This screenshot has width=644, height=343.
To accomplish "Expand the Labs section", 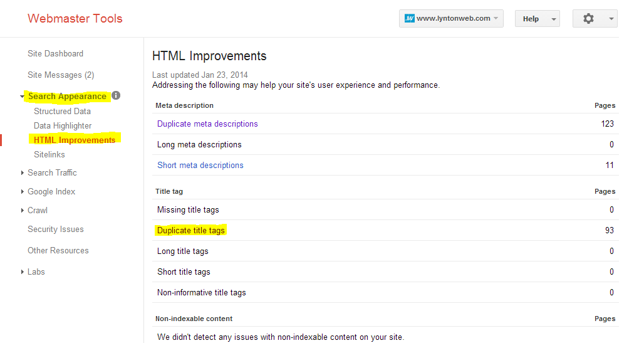I will click(x=22, y=272).
